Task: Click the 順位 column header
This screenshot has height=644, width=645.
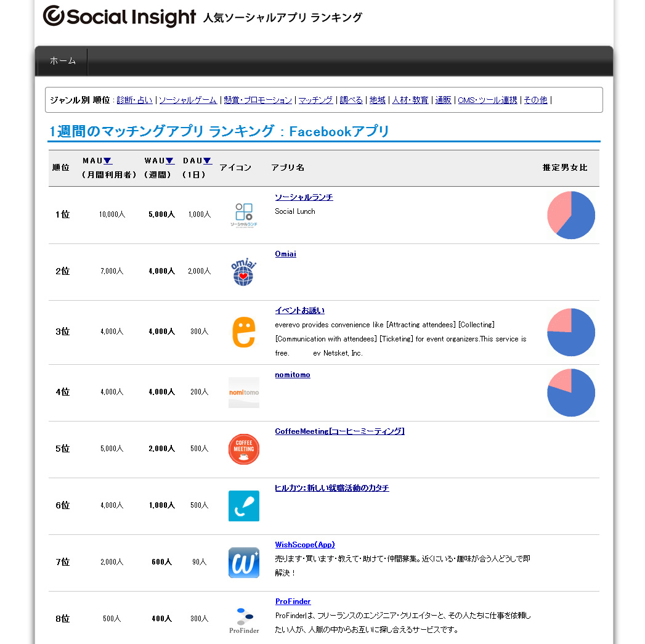Action: pos(61,168)
